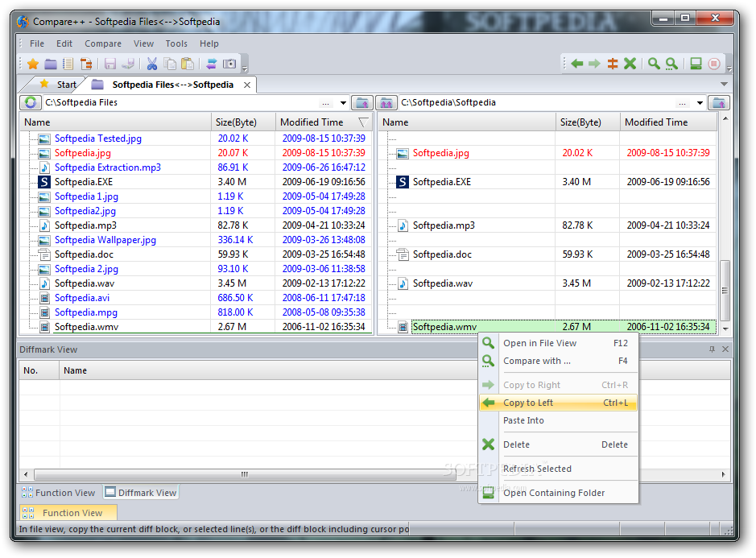Click the both-panes up-folder icon
Viewport: 756px width, 558px height.
[386, 102]
